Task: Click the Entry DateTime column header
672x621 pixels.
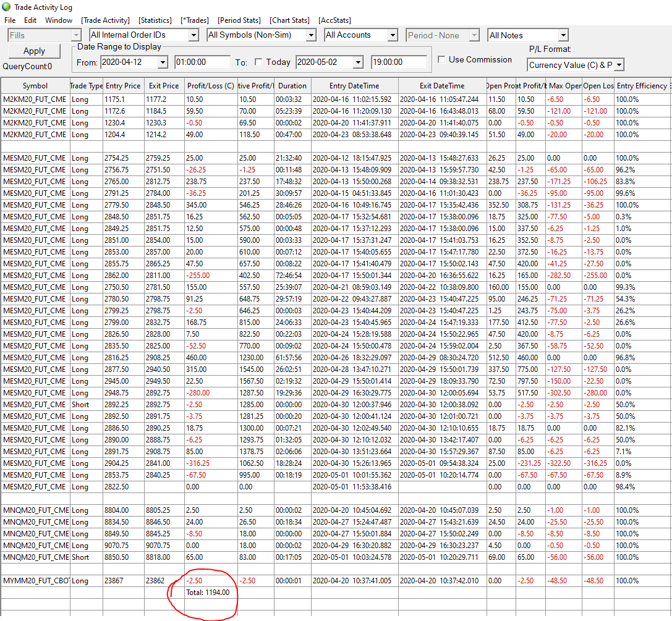Action: [x=354, y=86]
